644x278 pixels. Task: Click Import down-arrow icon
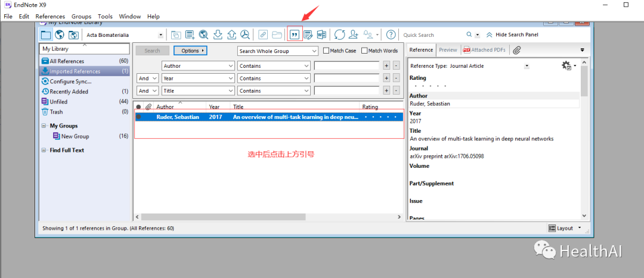(x=218, y=35)
